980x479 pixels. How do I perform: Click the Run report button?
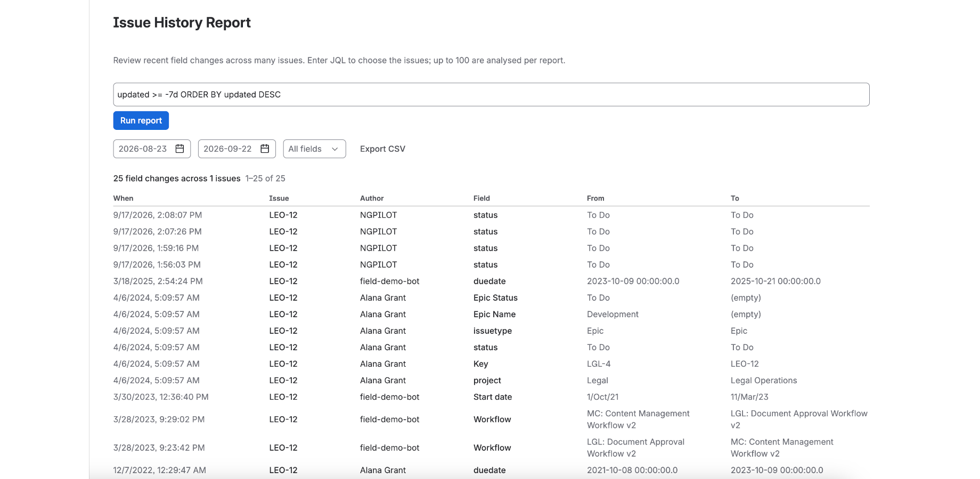141,121
